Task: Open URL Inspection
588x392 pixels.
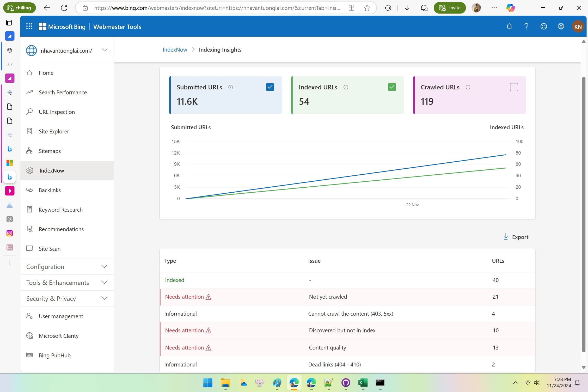Action: [67, 112]
